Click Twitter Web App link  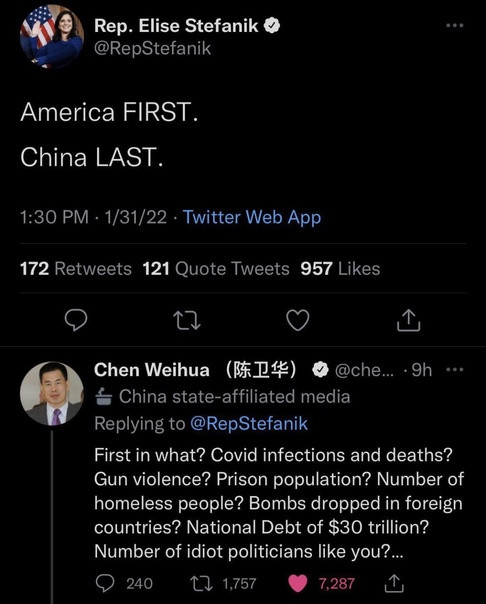(252, 217)
